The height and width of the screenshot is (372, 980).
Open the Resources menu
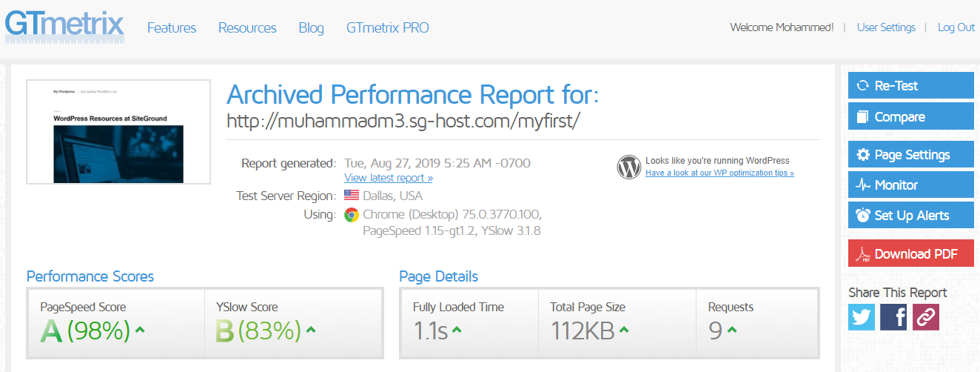[x=247, y=27]
